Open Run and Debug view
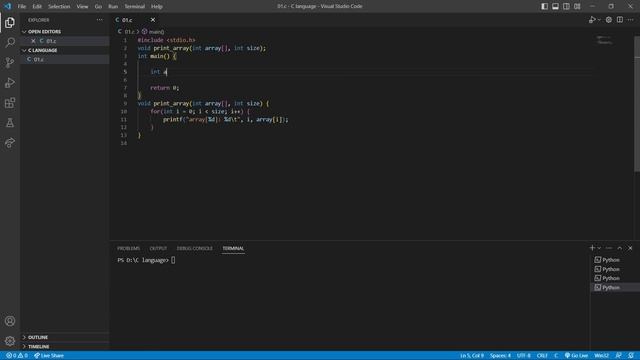The height and width of the screenshot is (360, 640). (10, 82)
